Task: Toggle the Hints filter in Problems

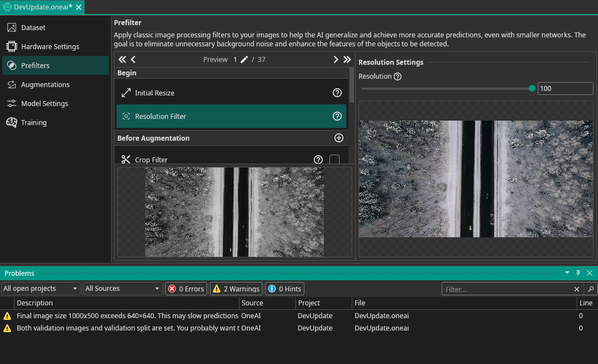Action: pyautogui.click(x=285, y=289)
